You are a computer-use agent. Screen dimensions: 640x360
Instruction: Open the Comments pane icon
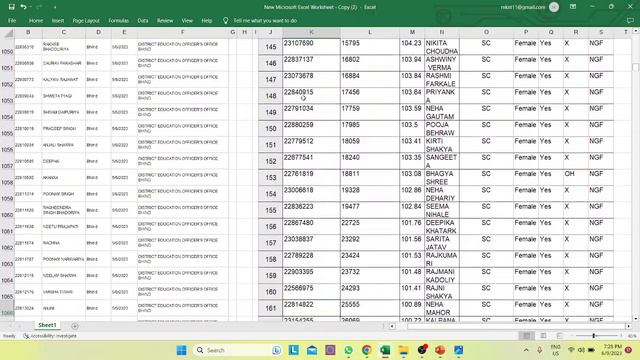(x=630, y=20)
